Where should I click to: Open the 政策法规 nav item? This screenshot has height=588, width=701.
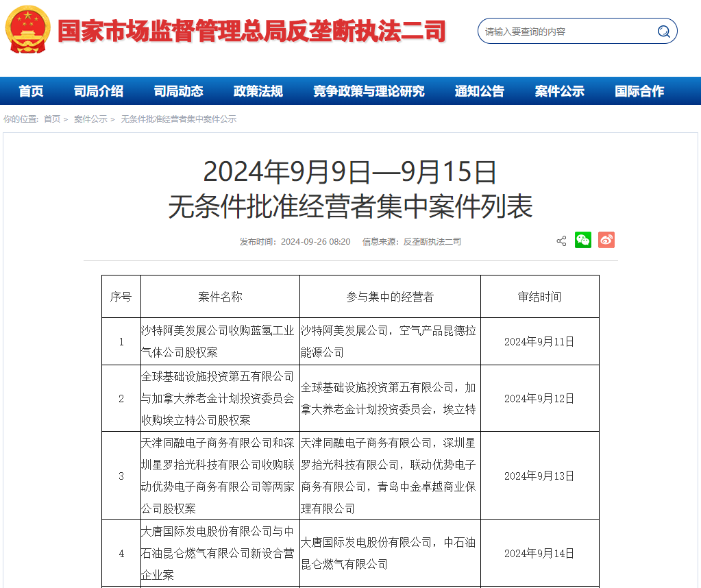(258, 91)
